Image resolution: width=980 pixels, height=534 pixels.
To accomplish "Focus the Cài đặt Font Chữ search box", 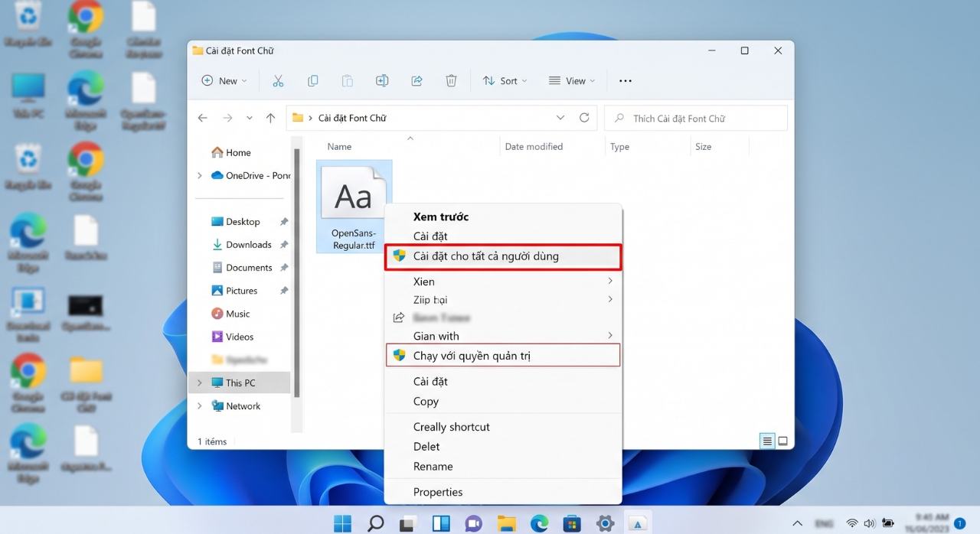I will point(696,119).
